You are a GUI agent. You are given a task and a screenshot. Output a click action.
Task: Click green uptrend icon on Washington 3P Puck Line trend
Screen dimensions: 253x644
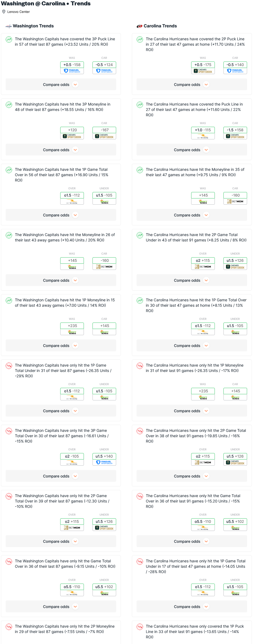[x=9, y=39]
